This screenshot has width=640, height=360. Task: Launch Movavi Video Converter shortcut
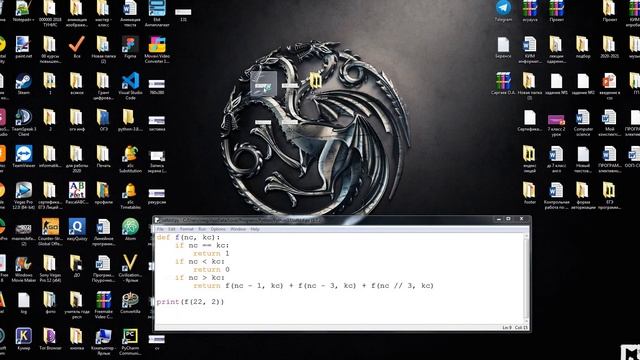(x=157, y=50)
